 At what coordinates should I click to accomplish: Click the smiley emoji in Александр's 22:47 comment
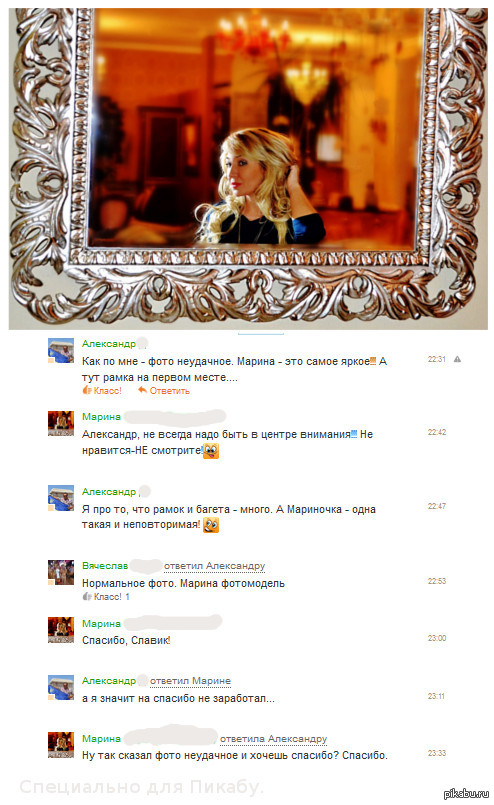[211, 525]
